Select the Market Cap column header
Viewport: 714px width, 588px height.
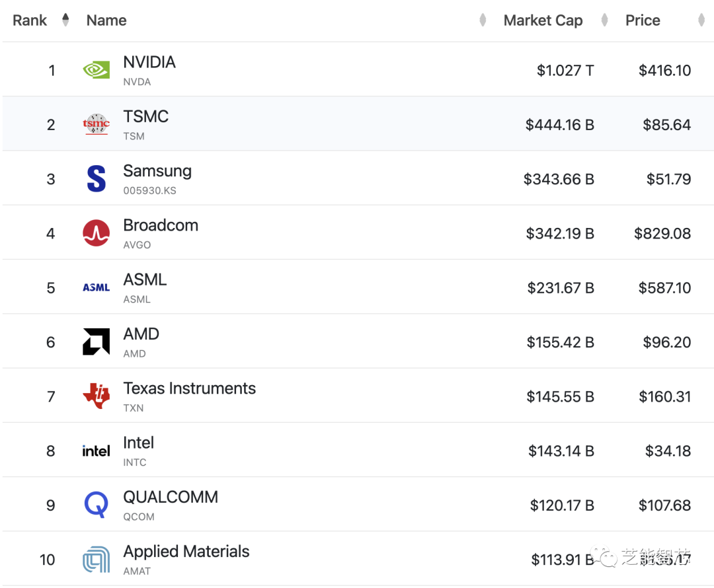click(x=543, y=20)
